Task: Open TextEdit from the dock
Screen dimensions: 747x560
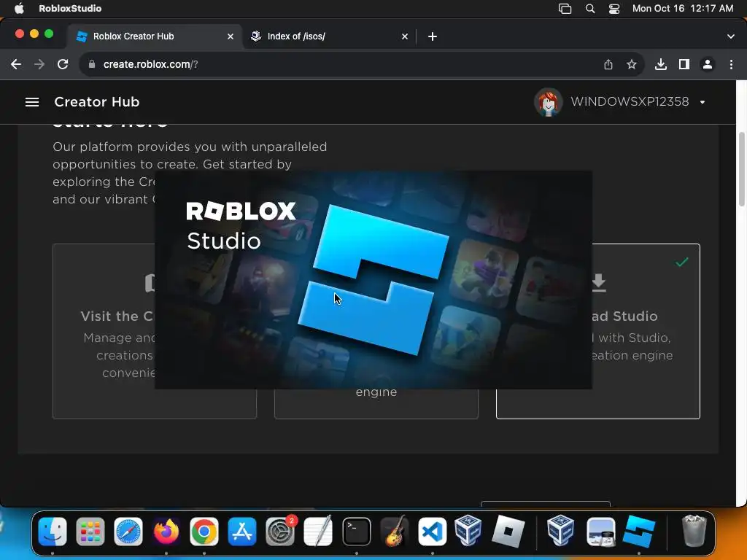Action: tap(318, 531)
